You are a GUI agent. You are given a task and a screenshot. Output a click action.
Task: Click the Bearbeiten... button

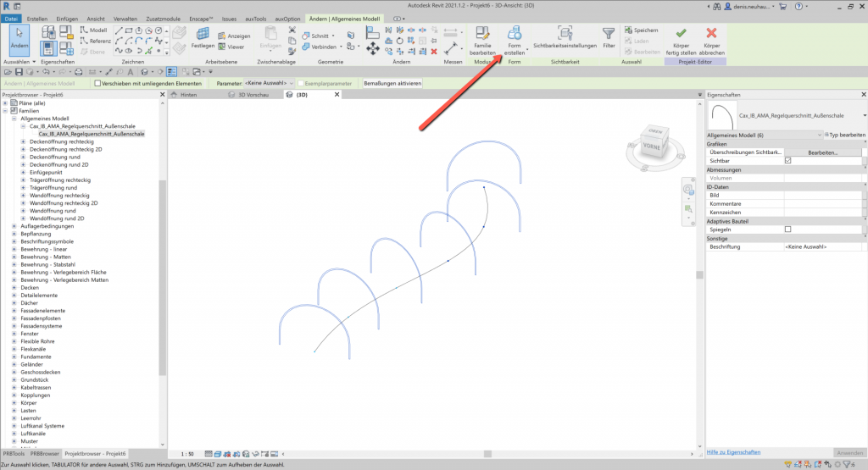click(x=821, y=152)
